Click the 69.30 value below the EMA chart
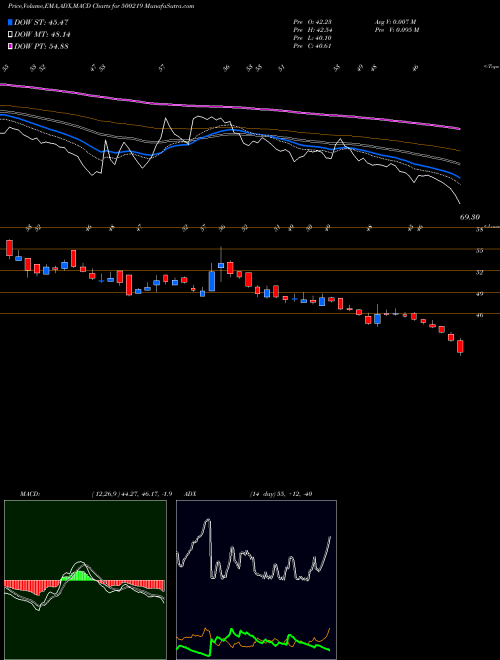This screenshot has height=660, width=500. pyautogui.click(x=470, y=217)
